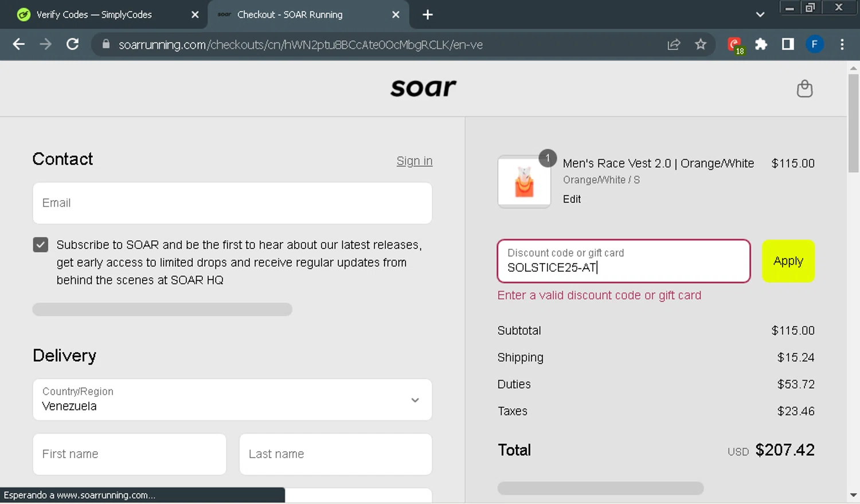Click the Shipping $15.24 value

(x=796, y=357)
